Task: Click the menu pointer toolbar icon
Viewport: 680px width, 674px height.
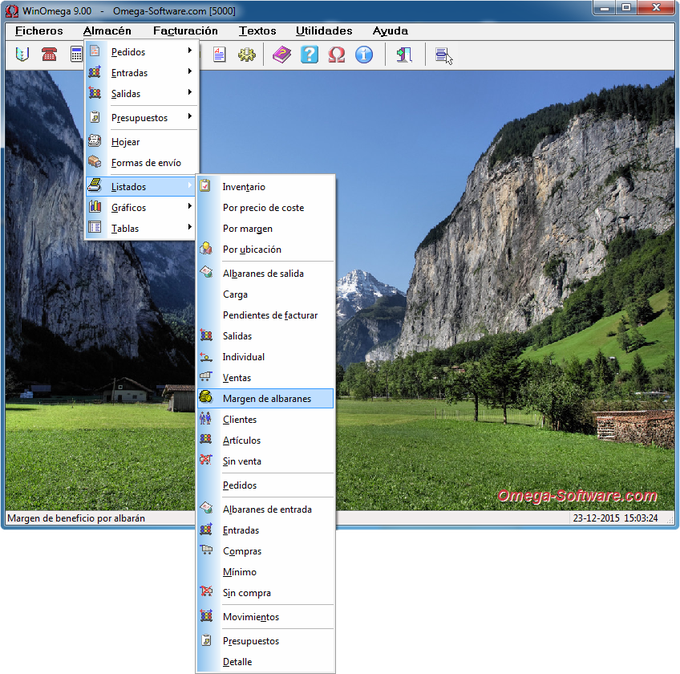Action: (x=444, y=56)
